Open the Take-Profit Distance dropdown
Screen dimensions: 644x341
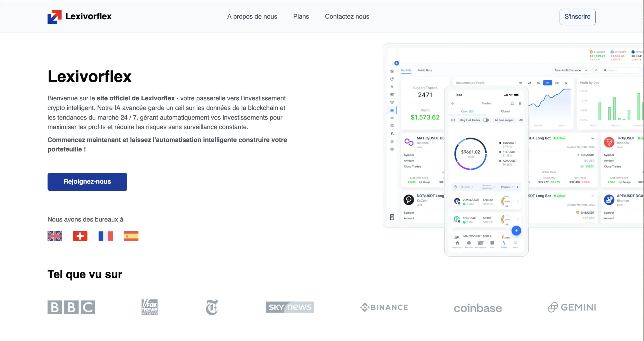click(x=571, y=70)
